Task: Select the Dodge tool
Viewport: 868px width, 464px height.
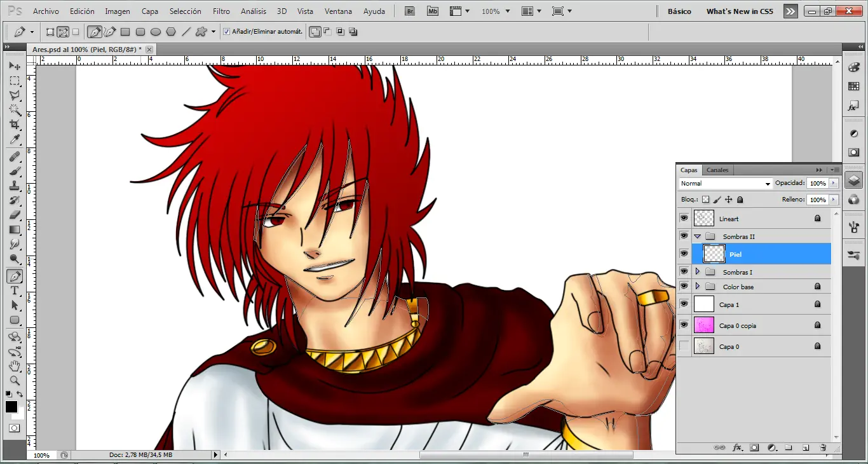Action: (x=14, y=259)
